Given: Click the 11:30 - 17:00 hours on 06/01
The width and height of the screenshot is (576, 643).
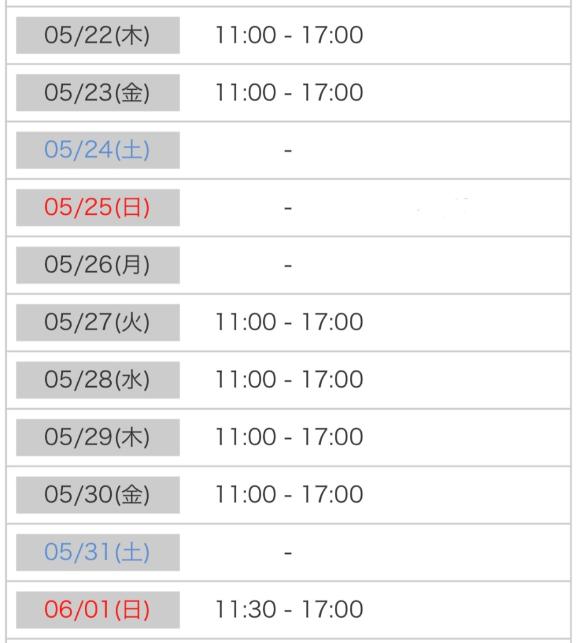Looking at the screenshot, I should click(x=289, y=609).
